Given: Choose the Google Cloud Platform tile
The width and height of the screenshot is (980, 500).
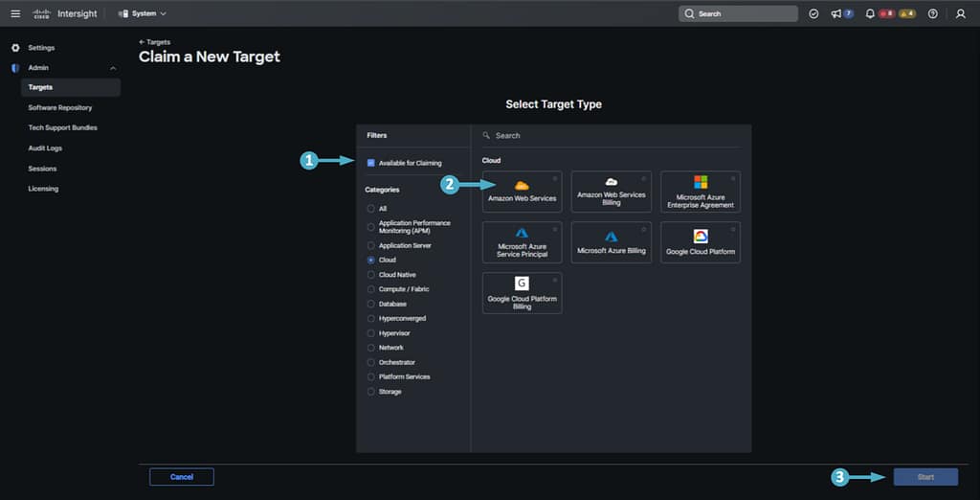Looking at the screenshot, I should click(x=701, y=242).
